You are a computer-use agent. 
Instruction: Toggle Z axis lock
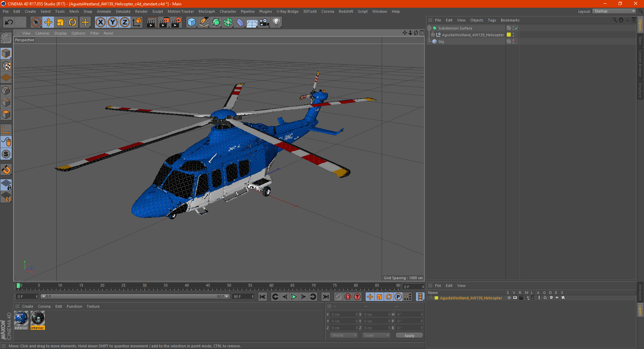125,22
